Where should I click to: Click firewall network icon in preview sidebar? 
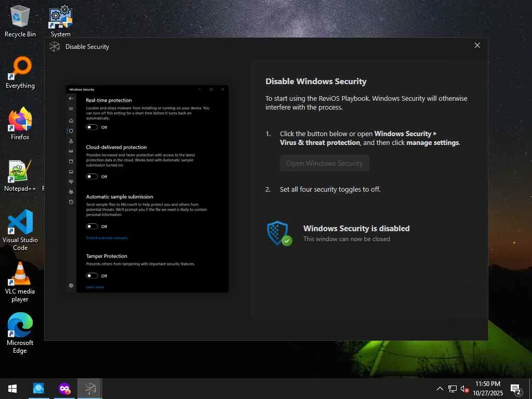(x=71, y=151)
